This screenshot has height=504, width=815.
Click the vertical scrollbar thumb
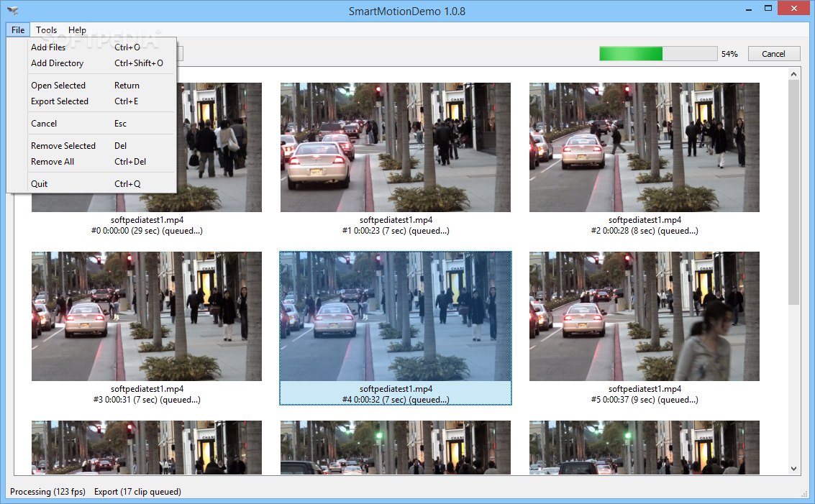[x=793, y=192]
